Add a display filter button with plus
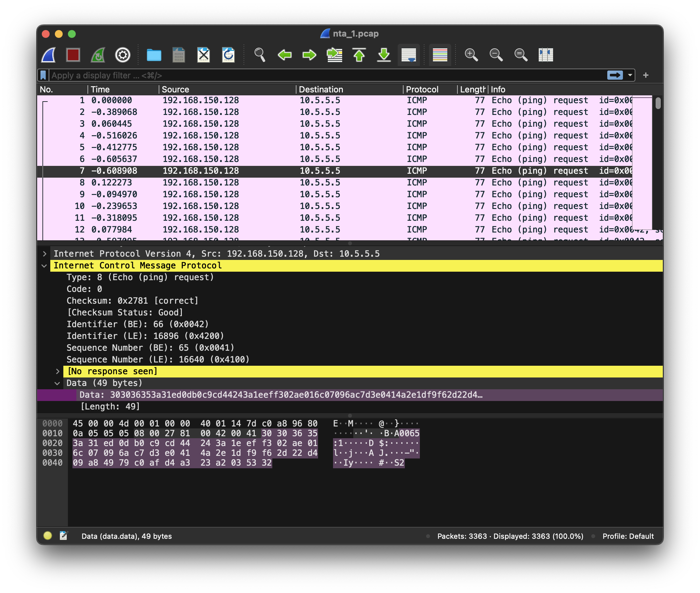This screenshot has height=593, width=700. click(645, 75)
